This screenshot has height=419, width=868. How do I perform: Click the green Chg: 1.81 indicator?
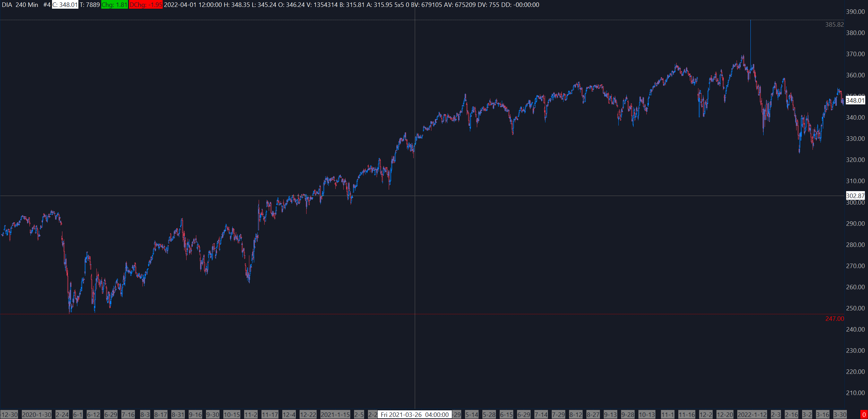coord(114,5)
